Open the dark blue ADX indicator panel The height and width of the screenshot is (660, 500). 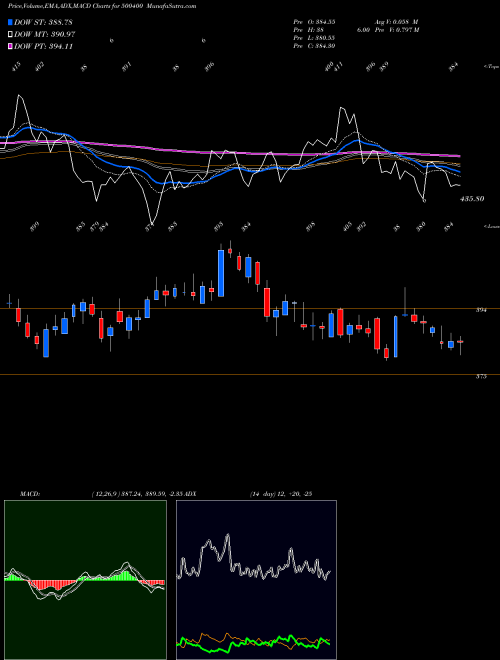[256, 580]
